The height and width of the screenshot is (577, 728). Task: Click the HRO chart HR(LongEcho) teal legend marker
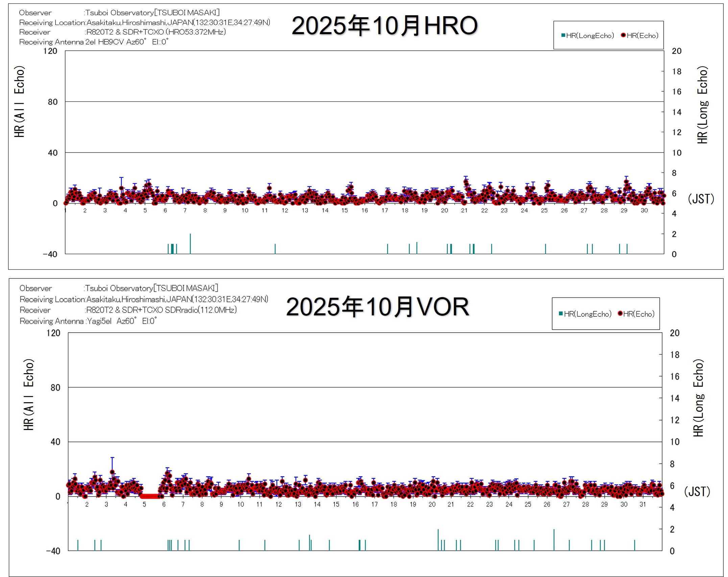point(563,35)
